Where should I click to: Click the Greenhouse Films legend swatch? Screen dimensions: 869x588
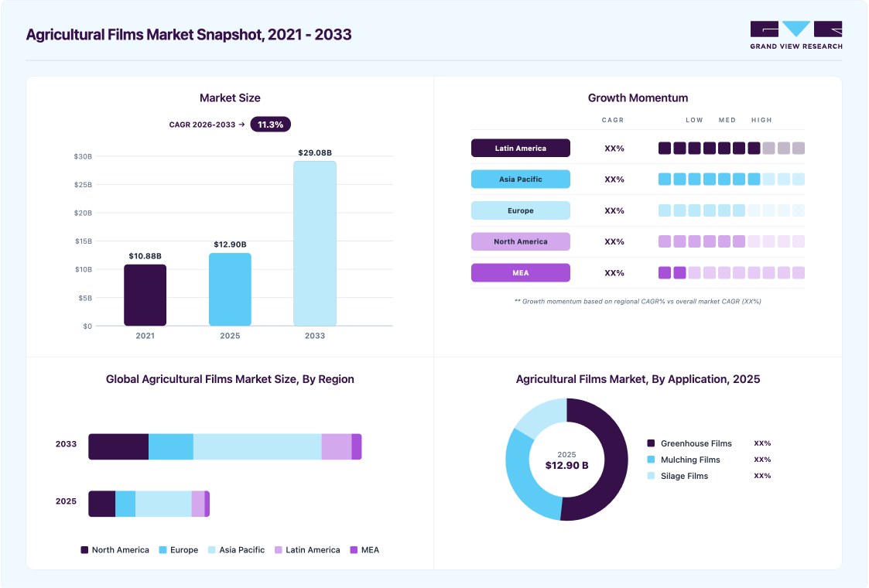tap(652, 443)
